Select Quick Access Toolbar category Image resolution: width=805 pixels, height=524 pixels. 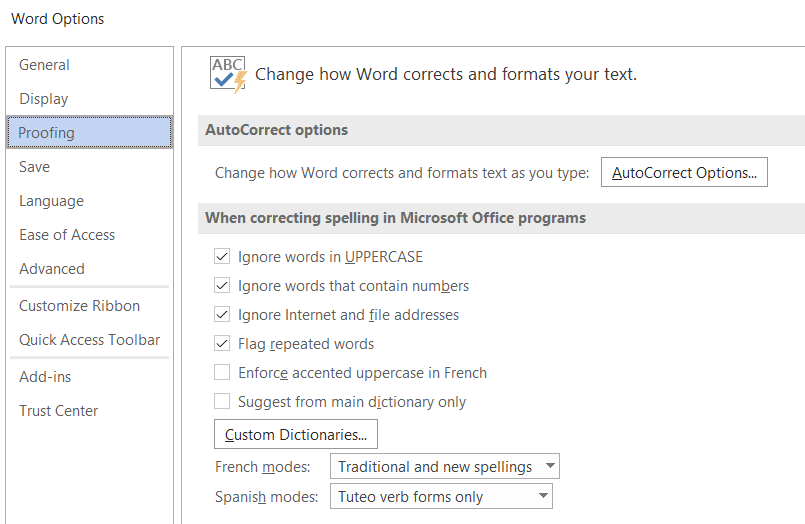click(x=89, y=340)
